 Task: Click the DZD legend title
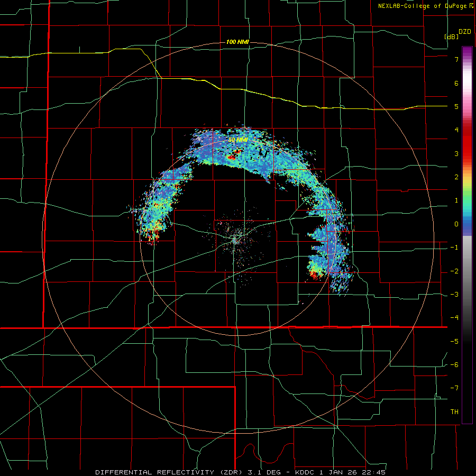click(465, 32)
